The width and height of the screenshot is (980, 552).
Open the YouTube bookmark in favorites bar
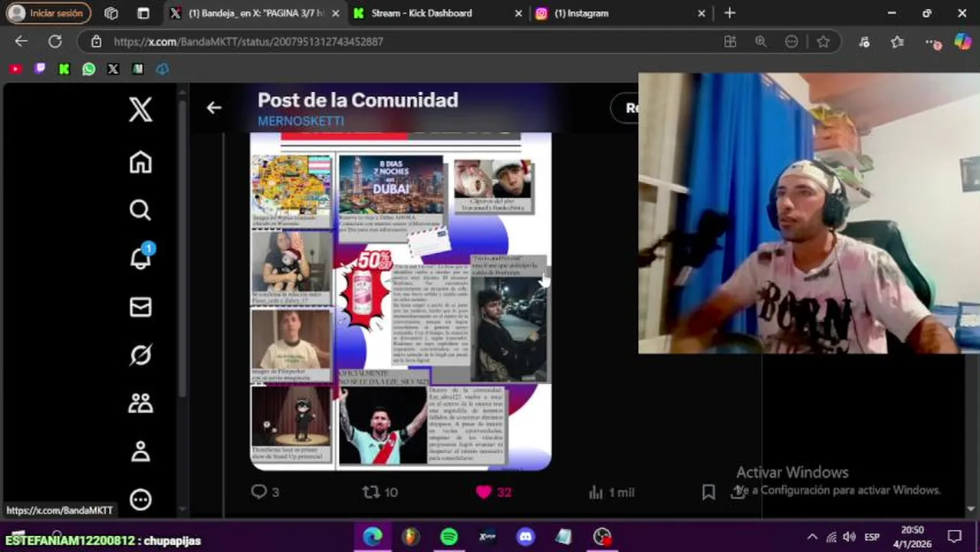tap(15, 69)
